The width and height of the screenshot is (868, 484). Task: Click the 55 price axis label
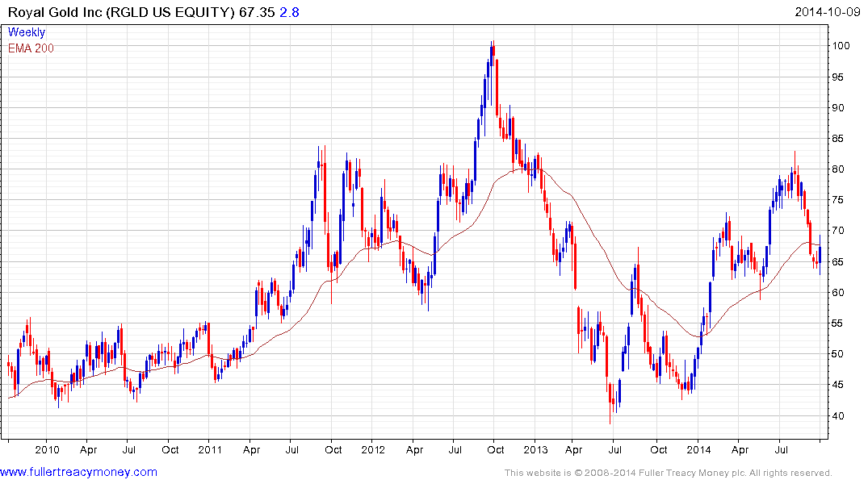[x=839, y=323]
